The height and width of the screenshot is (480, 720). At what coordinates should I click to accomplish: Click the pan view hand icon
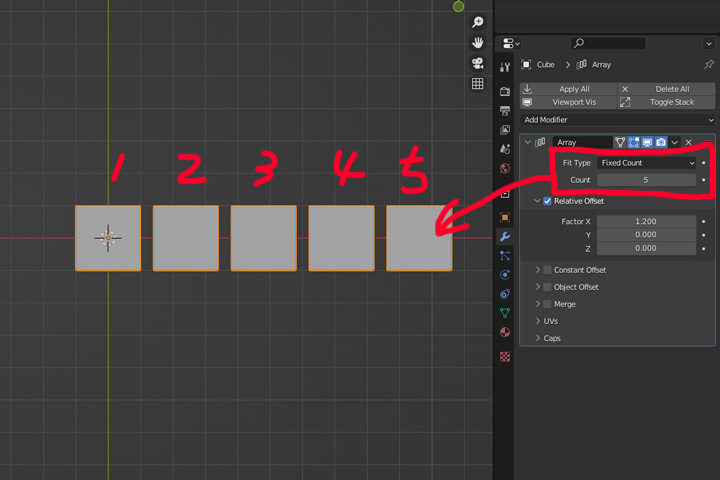coord(478,43)
